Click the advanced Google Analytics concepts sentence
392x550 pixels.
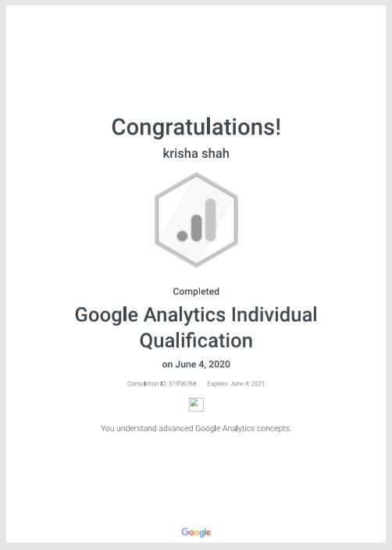(x=196, y=428)
